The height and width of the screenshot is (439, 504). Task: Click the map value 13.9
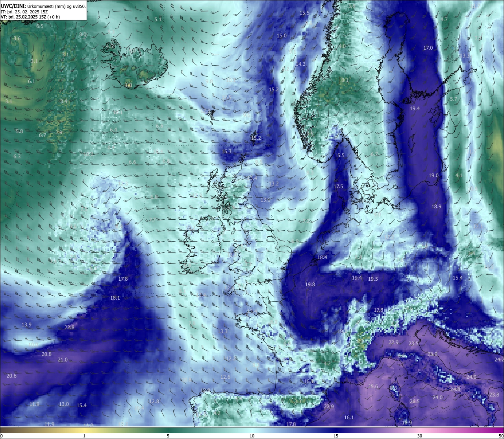[x=26, y=325]
